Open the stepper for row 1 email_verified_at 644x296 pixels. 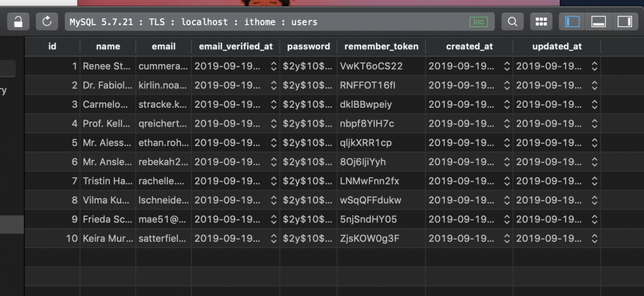click(x=274, y=66)
